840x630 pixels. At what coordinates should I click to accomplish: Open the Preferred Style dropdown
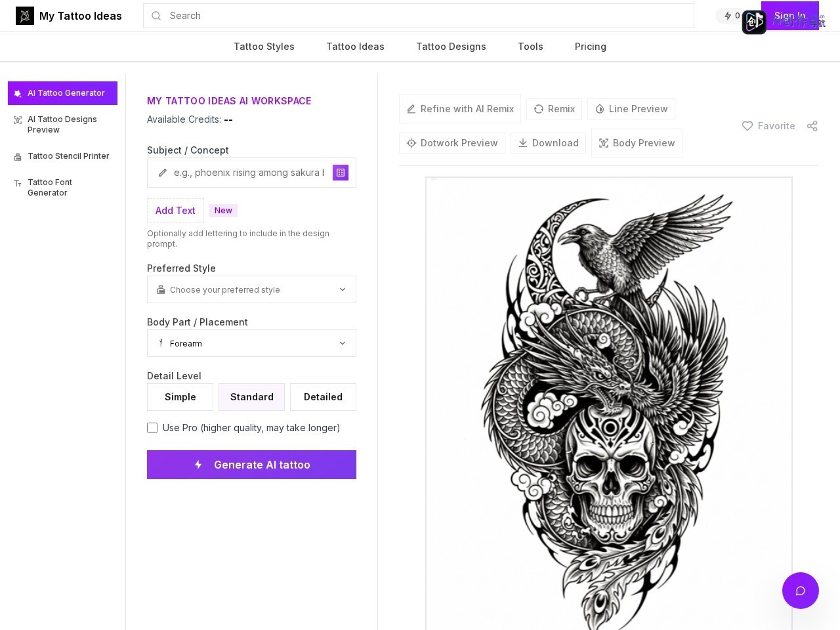[x=251, y=289]
